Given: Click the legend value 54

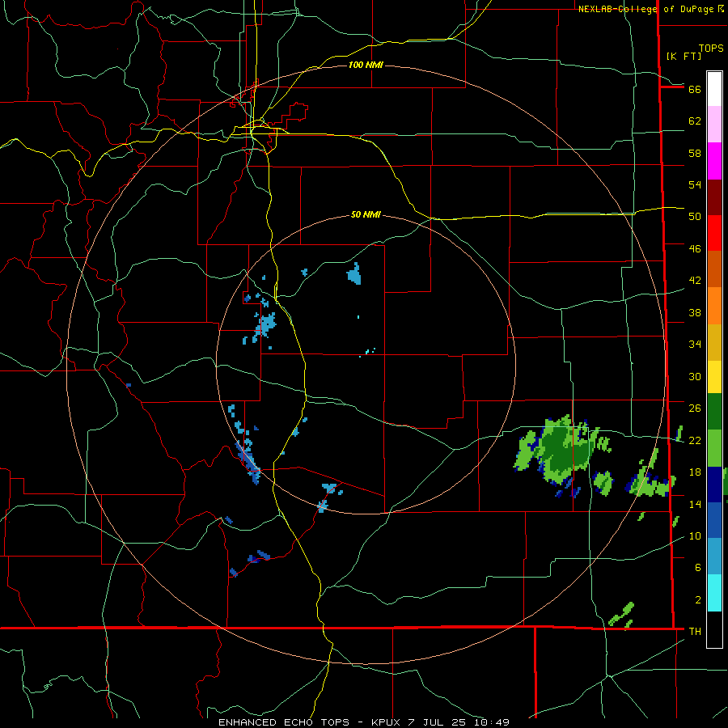Looking at the screenshot, I should [x=695, y=184].
